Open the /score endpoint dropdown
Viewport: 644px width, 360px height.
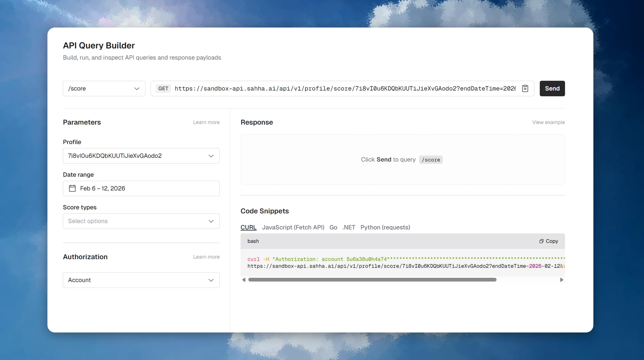point(104,88)
